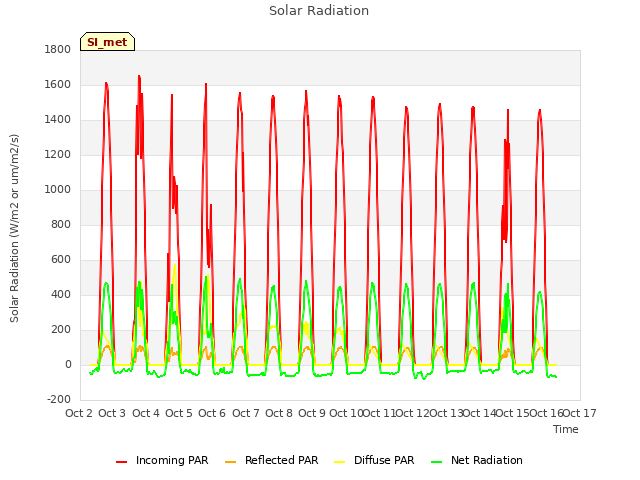Click the 1200 y-axis tick label
This screenshot has width=640, height=480.
(58, 155)
